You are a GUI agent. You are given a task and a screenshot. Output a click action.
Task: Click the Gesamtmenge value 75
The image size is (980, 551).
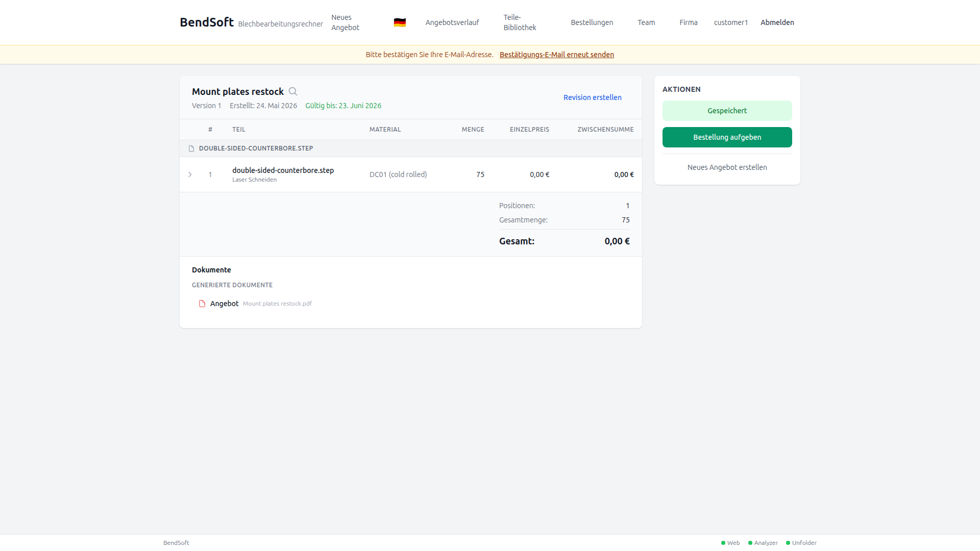(626, 220)
